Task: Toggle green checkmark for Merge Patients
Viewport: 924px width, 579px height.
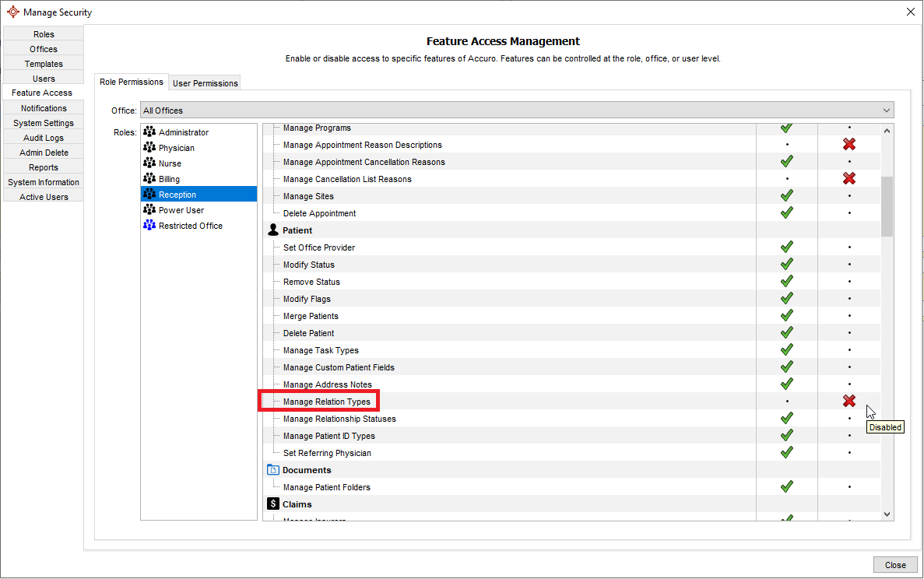Action: click(787, 316)
